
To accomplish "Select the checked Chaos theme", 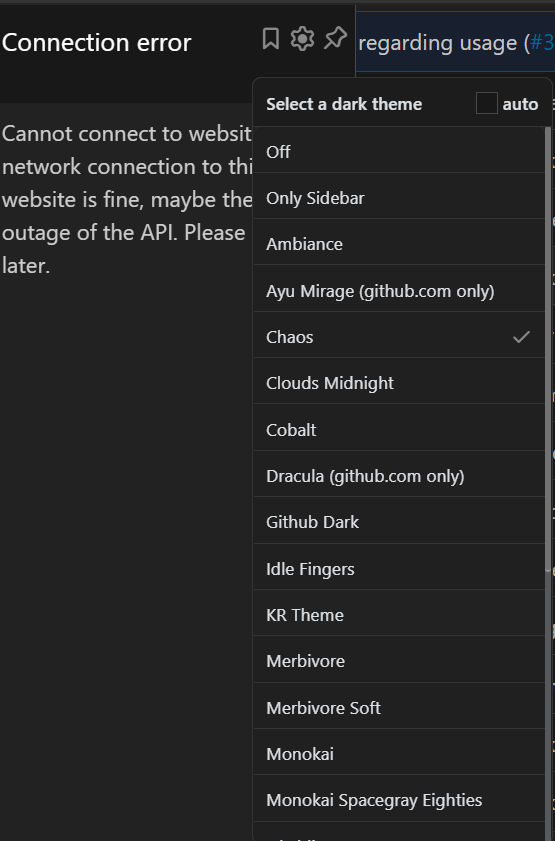I will coord(399,337).
